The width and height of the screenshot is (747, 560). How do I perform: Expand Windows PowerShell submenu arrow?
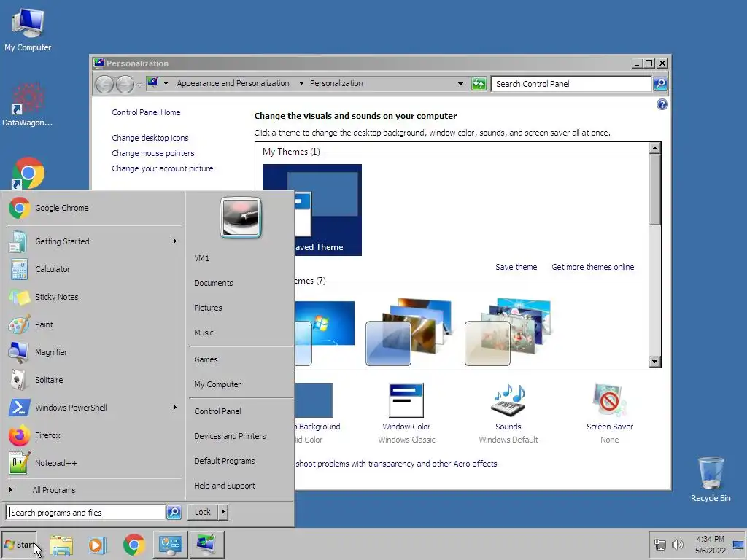point(175,407)
